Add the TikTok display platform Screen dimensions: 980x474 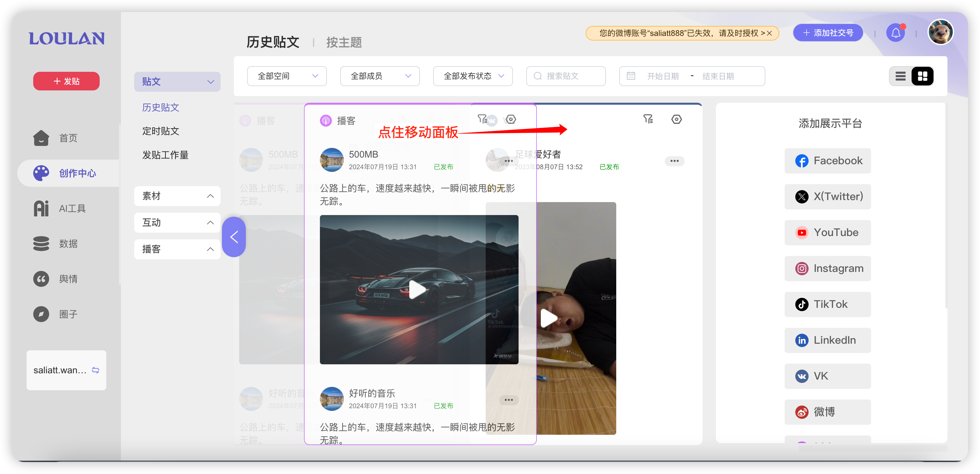click(x=828, y=304)
